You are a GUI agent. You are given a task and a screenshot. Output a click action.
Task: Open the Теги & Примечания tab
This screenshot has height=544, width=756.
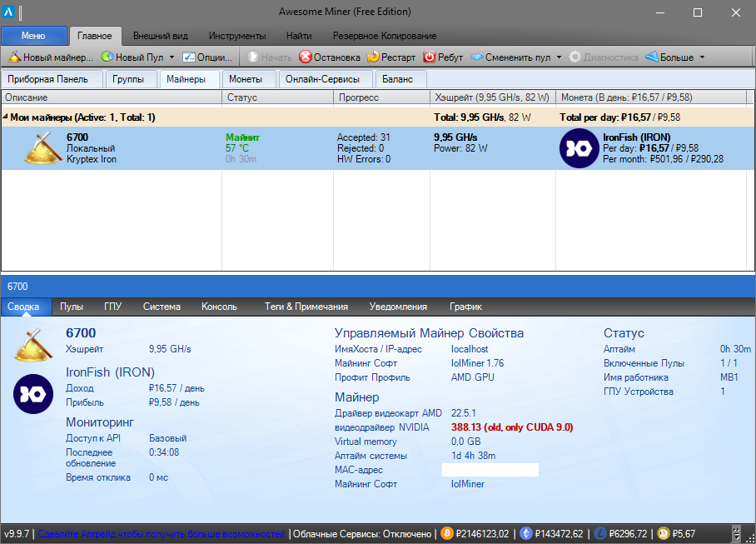[x=306, y=307]
